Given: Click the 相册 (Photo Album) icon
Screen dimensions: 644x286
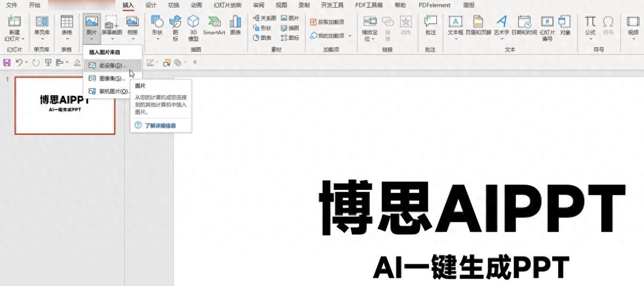Looking at the screenshot, I should [132, 22].
